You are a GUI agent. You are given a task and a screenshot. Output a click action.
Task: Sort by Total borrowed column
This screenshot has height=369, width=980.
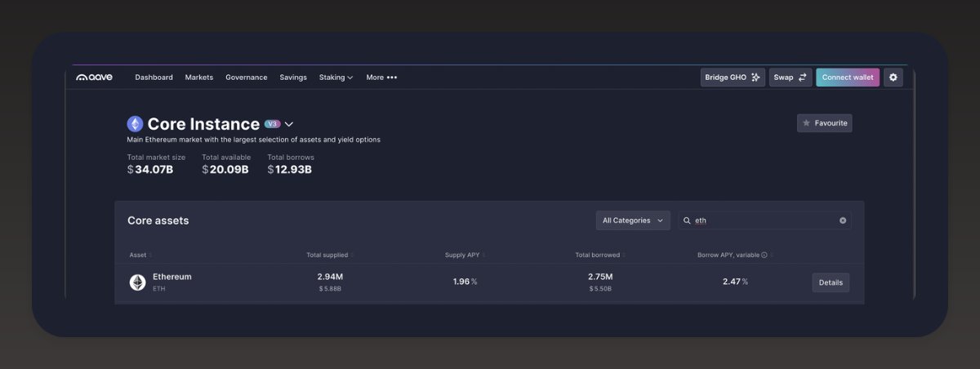click(600, 255)
